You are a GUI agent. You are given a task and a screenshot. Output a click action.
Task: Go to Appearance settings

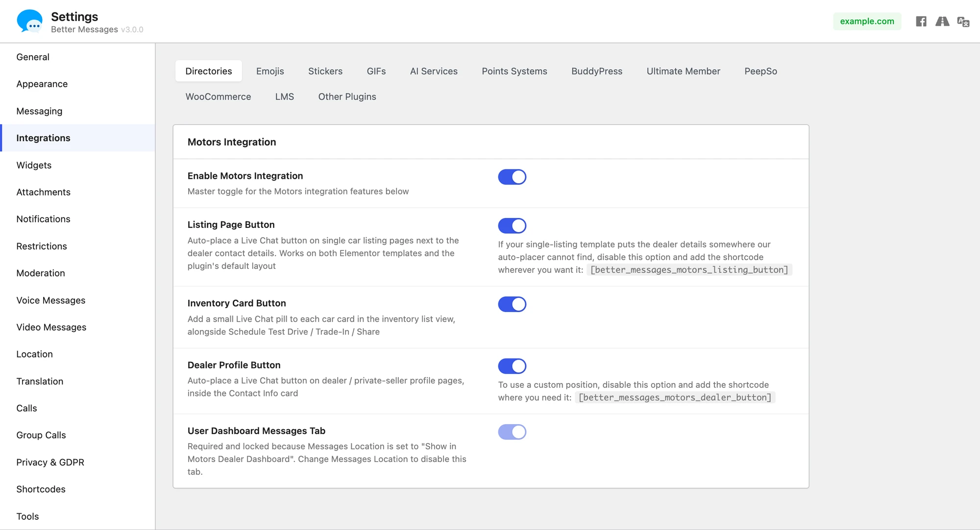[77, 84]
